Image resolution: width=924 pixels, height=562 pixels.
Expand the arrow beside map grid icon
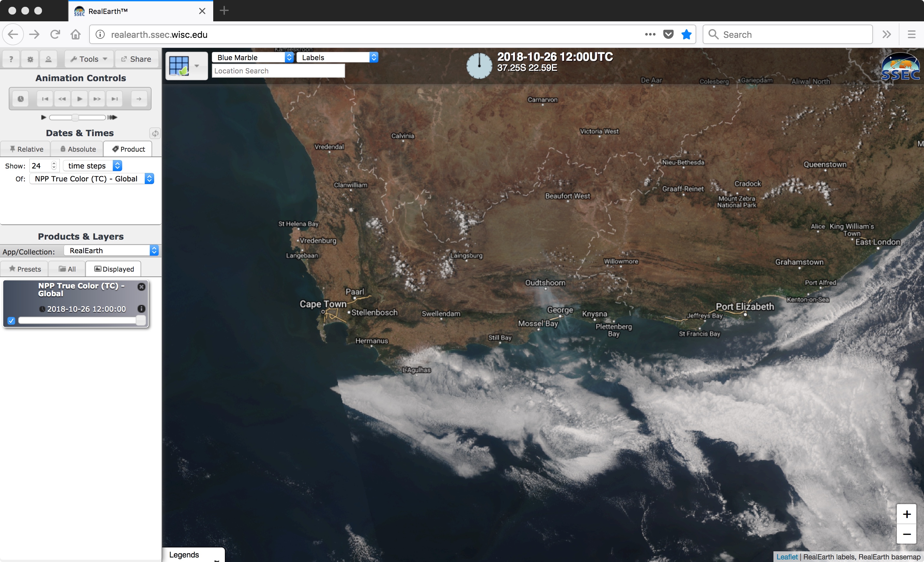click(196, 66)
